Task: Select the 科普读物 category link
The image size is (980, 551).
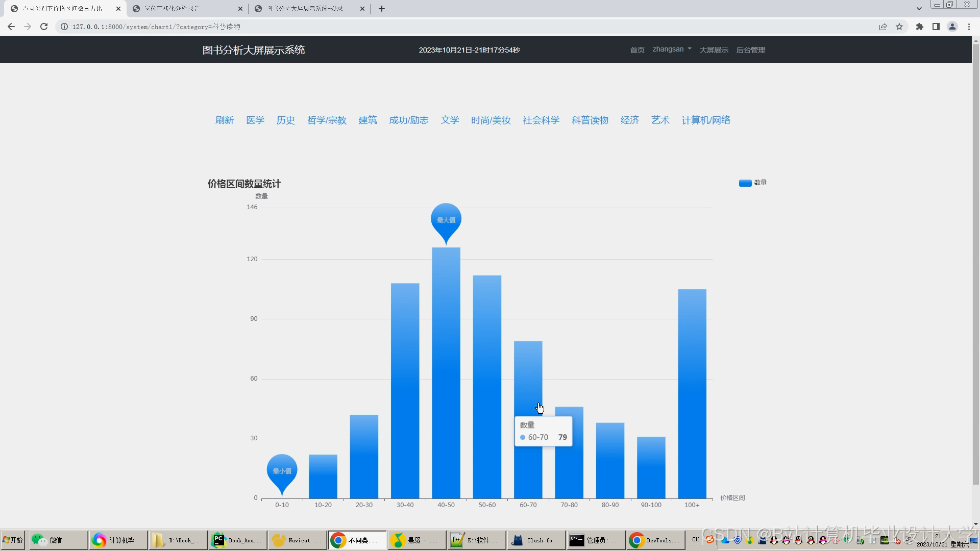Action: click(590, 120)
